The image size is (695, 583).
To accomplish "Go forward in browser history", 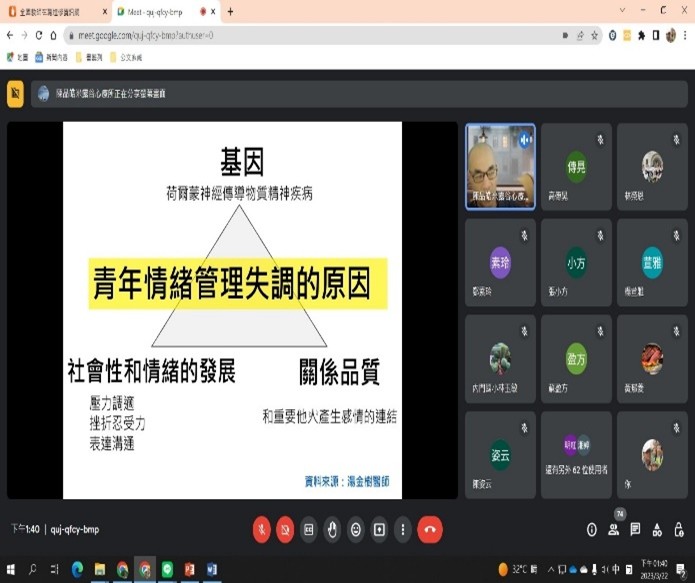I will (x=24, y=35).
